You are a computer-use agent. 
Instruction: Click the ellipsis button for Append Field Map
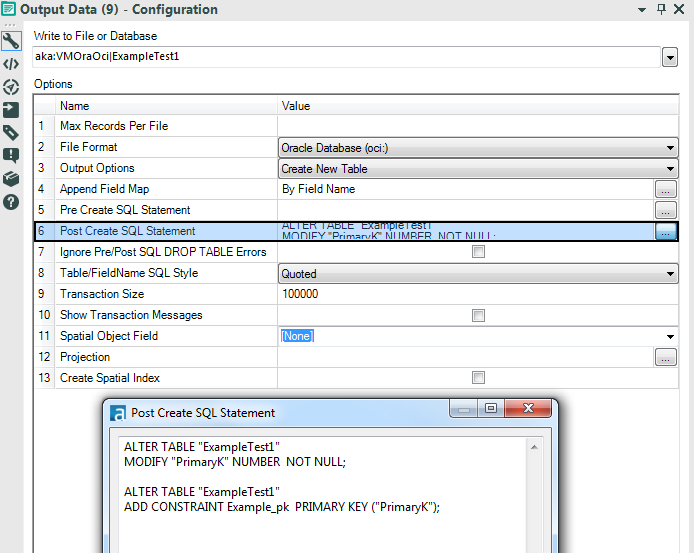665,189
